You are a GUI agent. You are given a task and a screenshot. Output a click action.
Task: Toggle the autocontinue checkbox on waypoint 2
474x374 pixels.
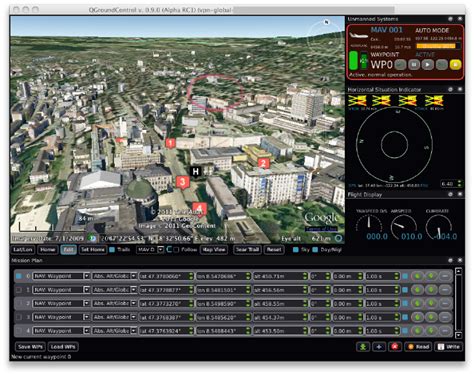405,304
